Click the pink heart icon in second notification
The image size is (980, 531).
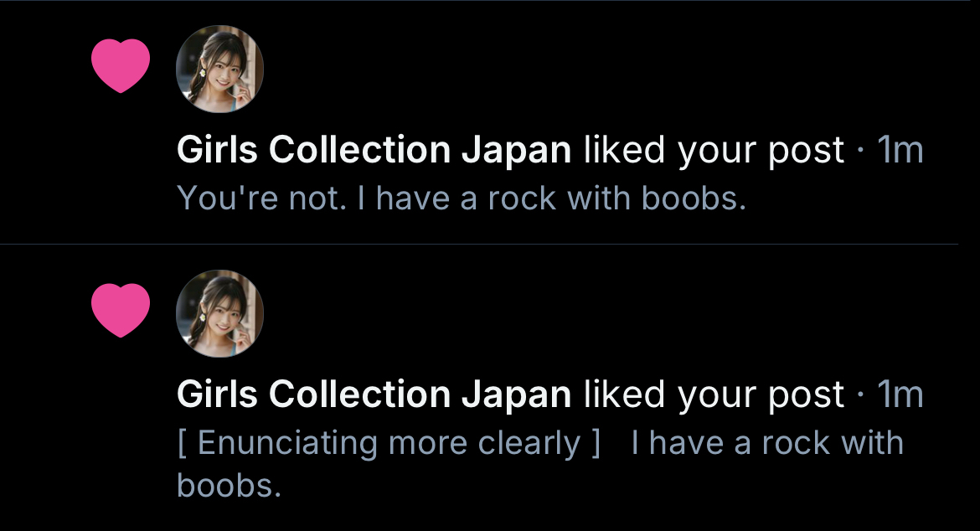click(121, 310)
